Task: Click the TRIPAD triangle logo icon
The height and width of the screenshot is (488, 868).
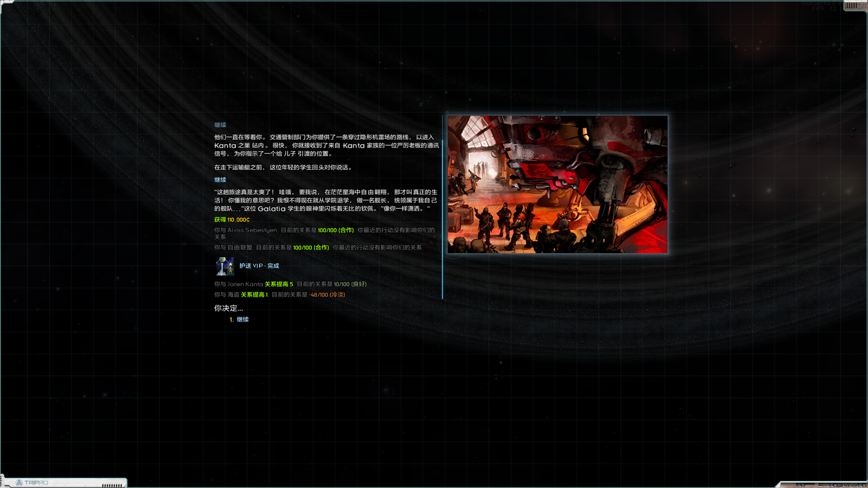Action: click(x=19, y=483)
